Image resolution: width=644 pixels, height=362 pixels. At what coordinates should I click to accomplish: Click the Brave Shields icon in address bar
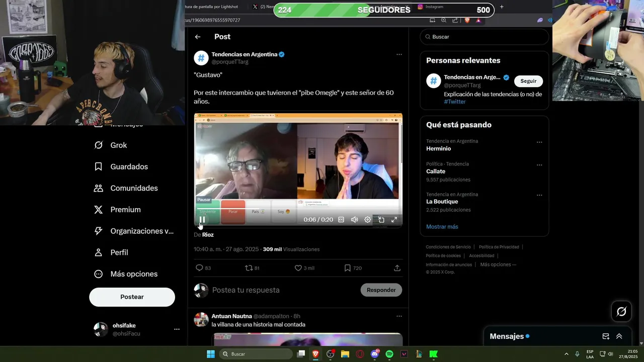pos(467,20)
